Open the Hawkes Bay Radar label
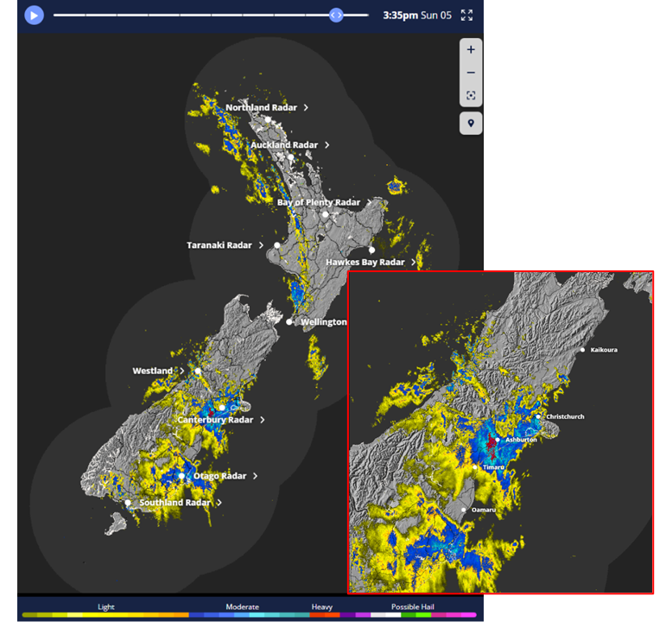The height and width of the screenshot is (622, 672). click(365, 262)
